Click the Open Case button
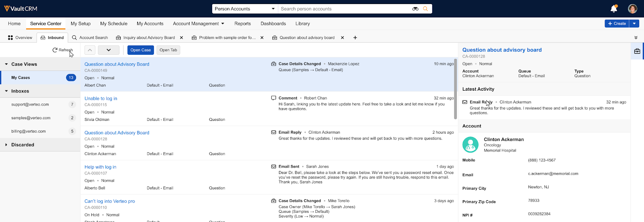This screenshot has height=222, width=644. click(140, 50)
